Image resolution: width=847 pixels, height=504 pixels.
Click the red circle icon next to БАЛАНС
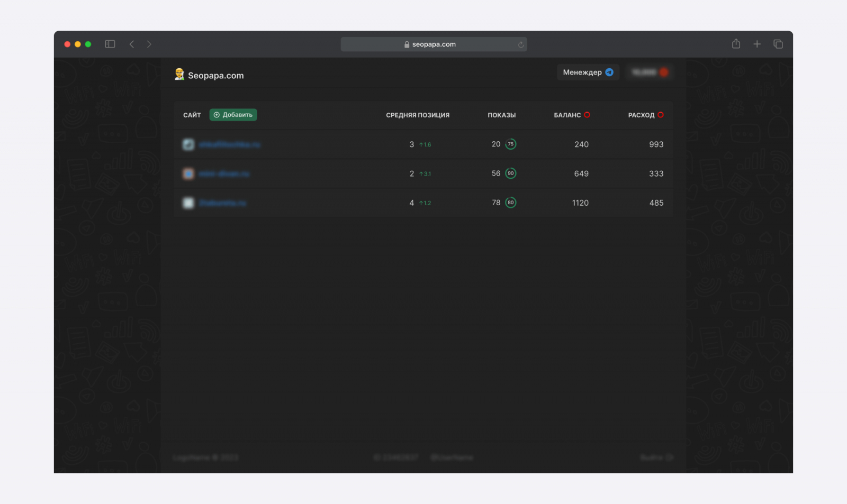[x=587, y=115]
